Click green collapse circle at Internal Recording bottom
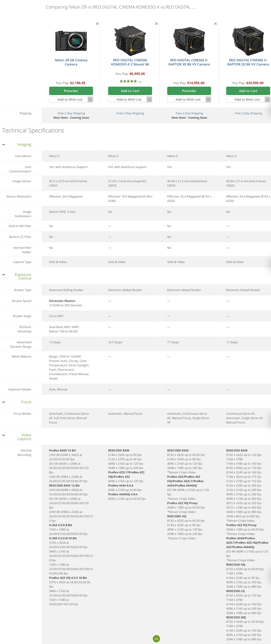The width and height of the screenshot is (271, 644). pos(157,639)
